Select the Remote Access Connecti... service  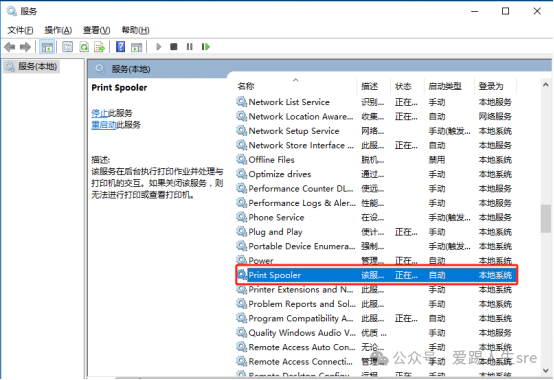click(300, 362)
